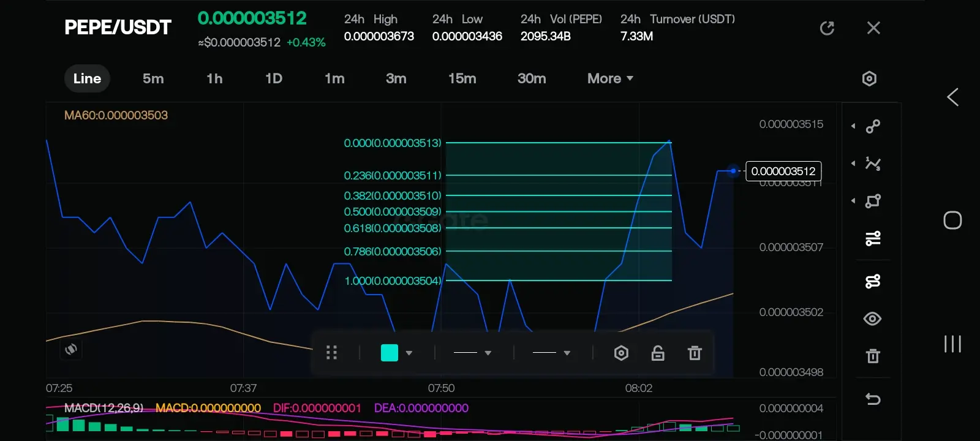Refresh the PEPE/USDT chart
The width and height of the screenshot is (980, 441).
[827, 28]
